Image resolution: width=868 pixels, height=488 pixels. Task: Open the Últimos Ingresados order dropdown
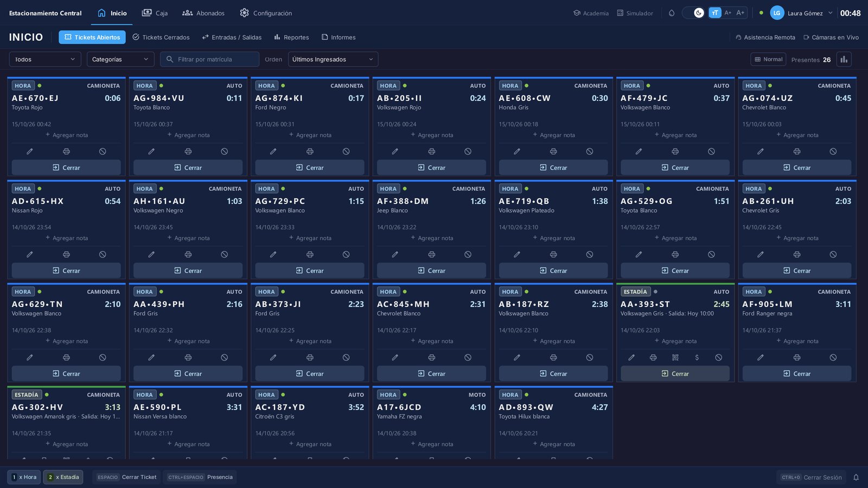click(333, 59)
